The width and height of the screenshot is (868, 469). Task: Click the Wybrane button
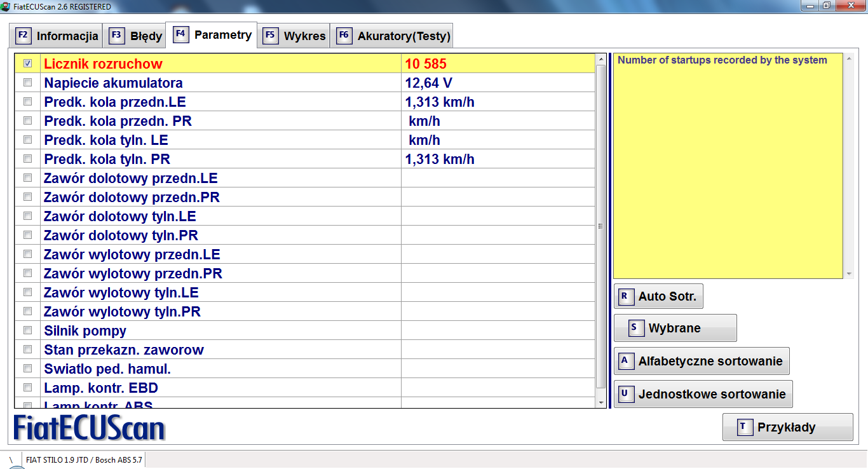pos(675,328)
